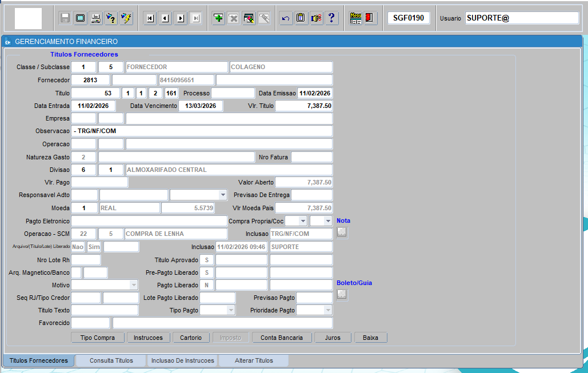Click the Observacao text field
This screenshot has height=373, width=588.
pyautogui.click(x=202, y=131)
